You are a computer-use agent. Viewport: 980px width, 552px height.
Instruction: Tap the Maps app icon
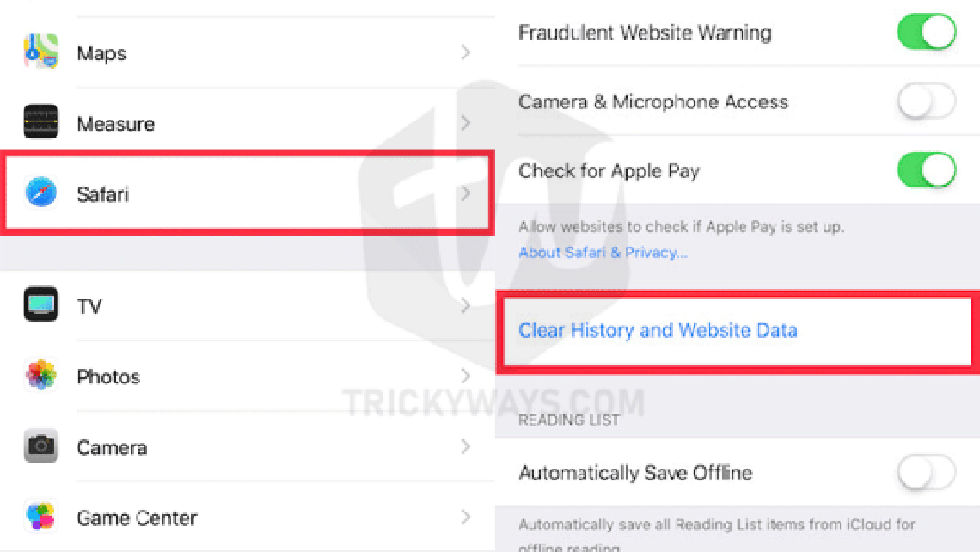click(x=40, y=52)
